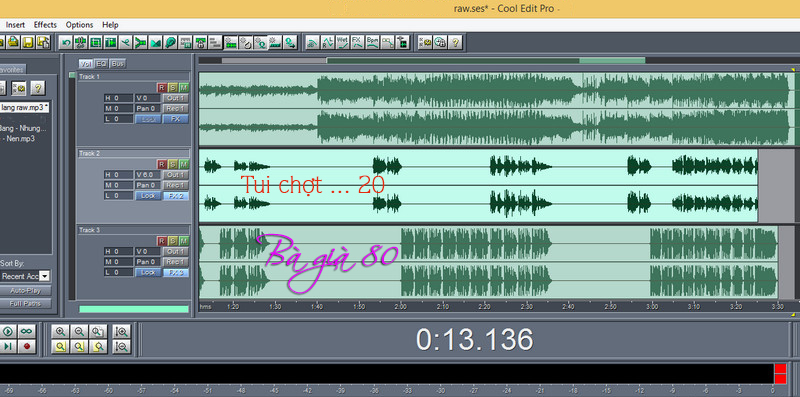Click the Zoom Out Vertically icon

121,347
